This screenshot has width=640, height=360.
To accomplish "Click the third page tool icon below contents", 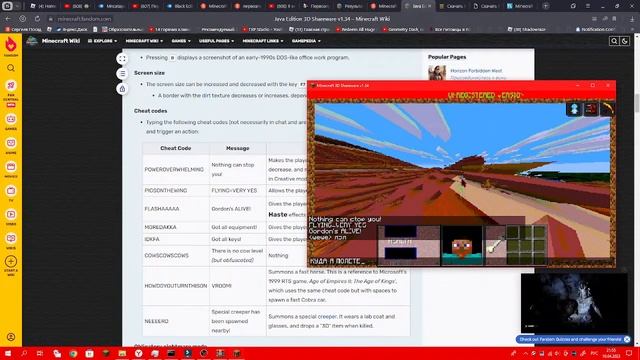I will [x=122, y=89].
